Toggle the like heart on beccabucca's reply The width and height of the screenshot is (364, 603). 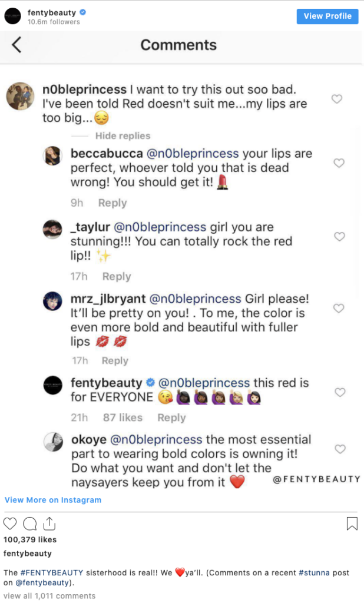click(339, 164)
